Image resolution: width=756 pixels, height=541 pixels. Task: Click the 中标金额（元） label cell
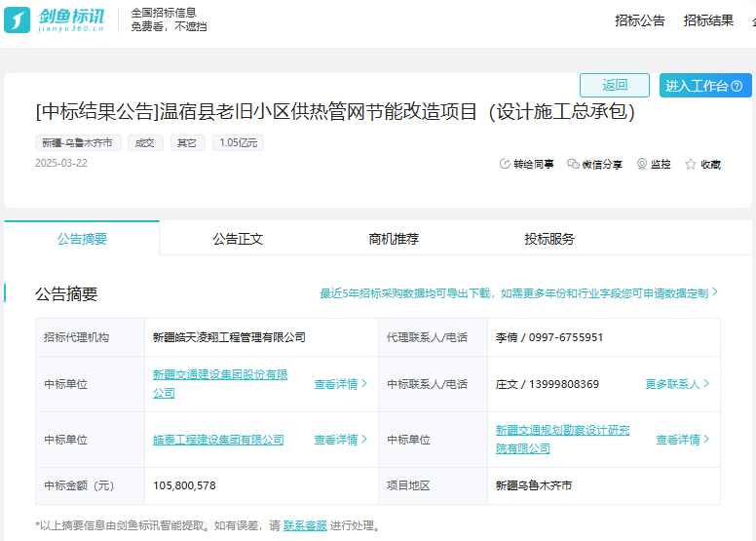[x=91, y=485]
